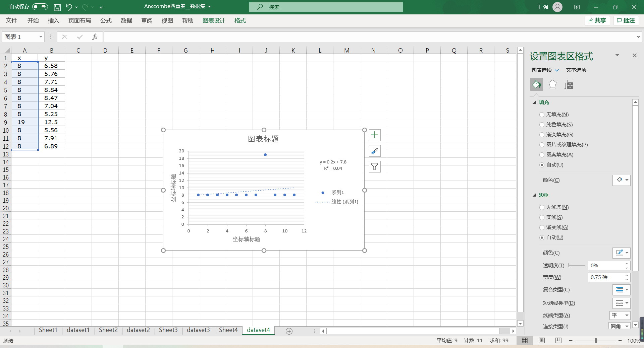This screenshot has height=348, width=644.
Task: Close the Format Chart Area pane
Action: tap(635, 55)
